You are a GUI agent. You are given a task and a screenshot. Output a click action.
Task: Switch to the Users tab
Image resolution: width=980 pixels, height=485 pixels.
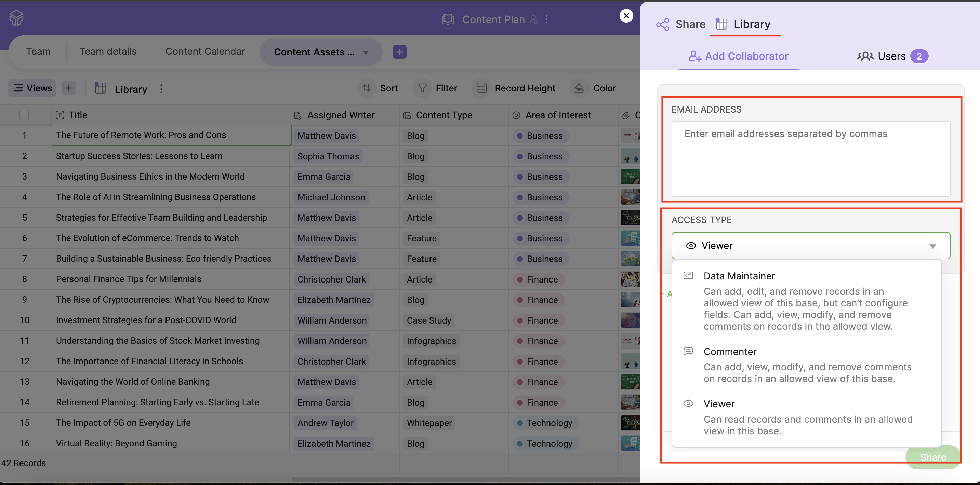coord(891,56)
